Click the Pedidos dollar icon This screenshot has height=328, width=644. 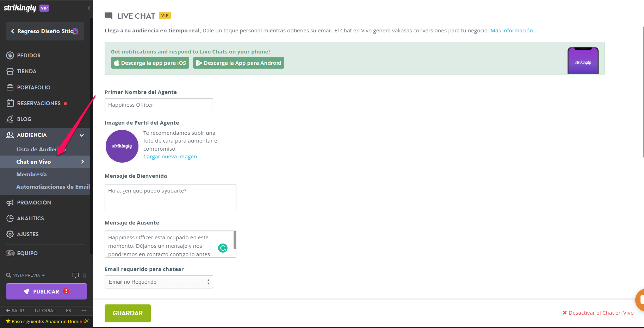click(10, 55)
